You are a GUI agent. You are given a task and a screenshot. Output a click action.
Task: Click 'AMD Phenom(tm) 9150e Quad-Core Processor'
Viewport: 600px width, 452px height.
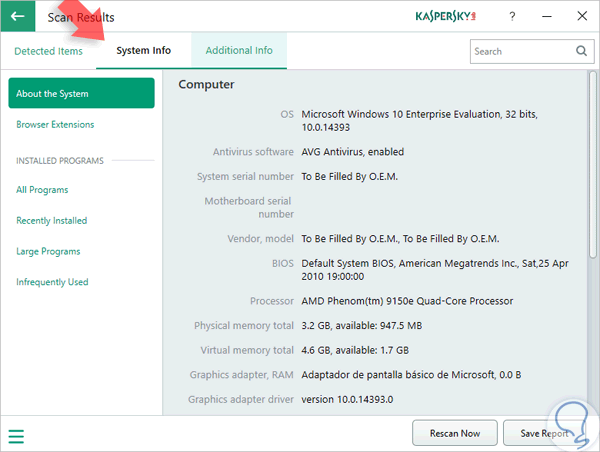point(407,301)
